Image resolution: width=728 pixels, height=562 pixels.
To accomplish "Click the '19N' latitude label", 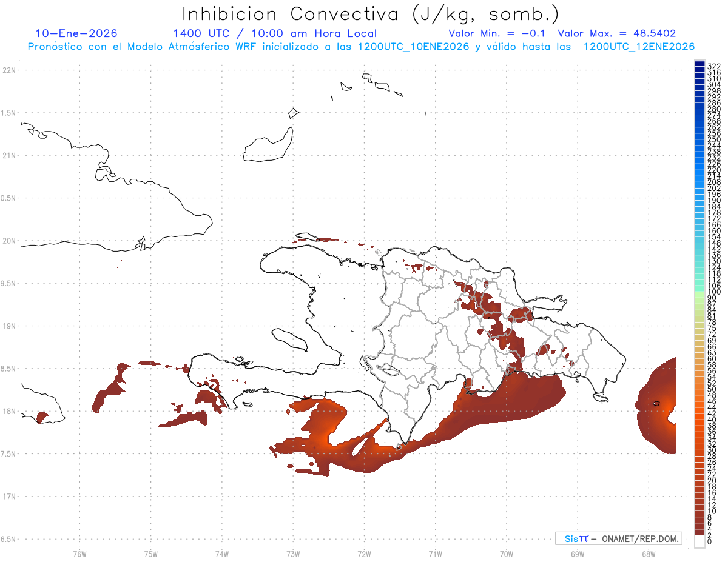I will pyautogui.click(x=8, y=326).
